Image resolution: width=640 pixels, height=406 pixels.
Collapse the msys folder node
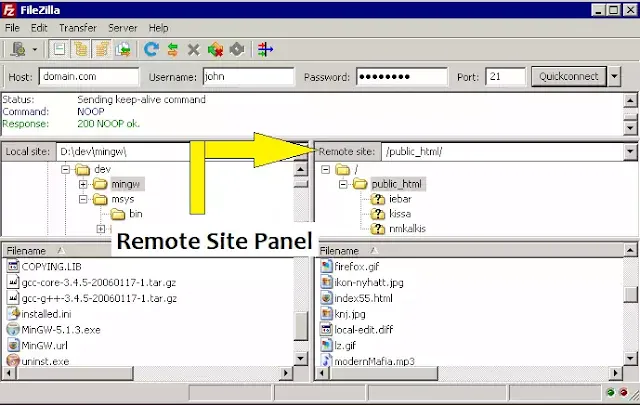[x=83, y=199]
